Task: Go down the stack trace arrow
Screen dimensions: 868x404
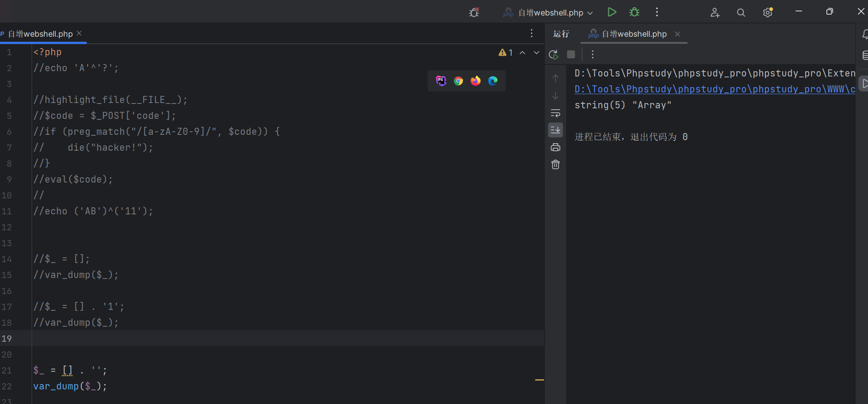Action: [556, 95]
